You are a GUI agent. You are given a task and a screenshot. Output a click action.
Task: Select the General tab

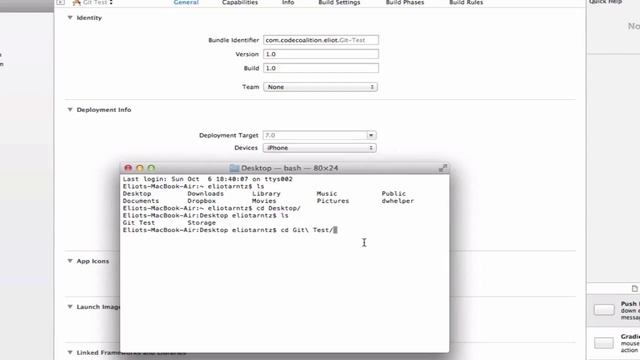186,2
